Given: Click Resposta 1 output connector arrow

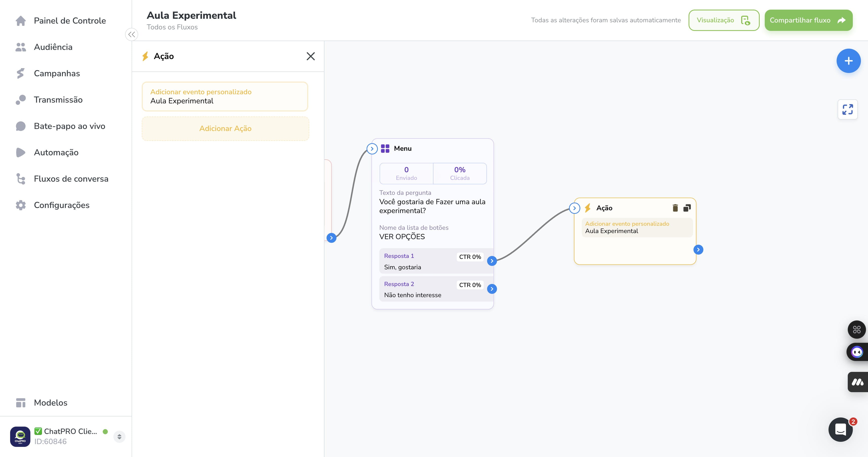Looking at the screenshot, I should (492, 261).
